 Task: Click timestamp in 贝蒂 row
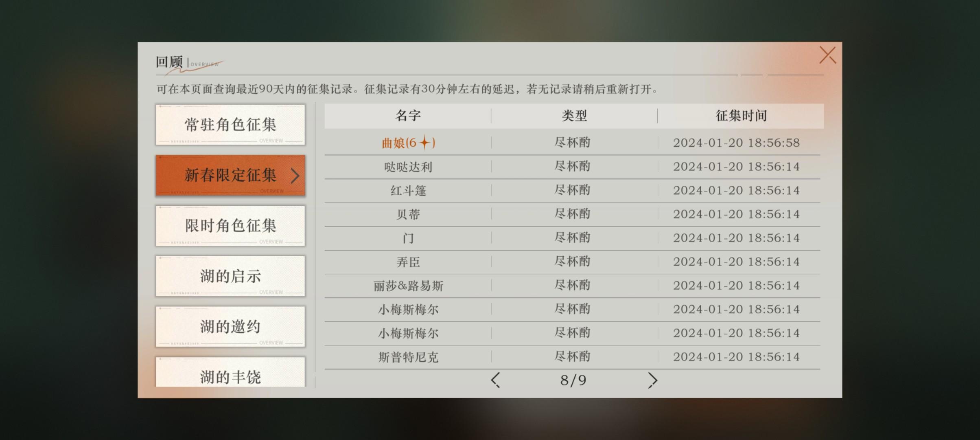coord(736,214)
